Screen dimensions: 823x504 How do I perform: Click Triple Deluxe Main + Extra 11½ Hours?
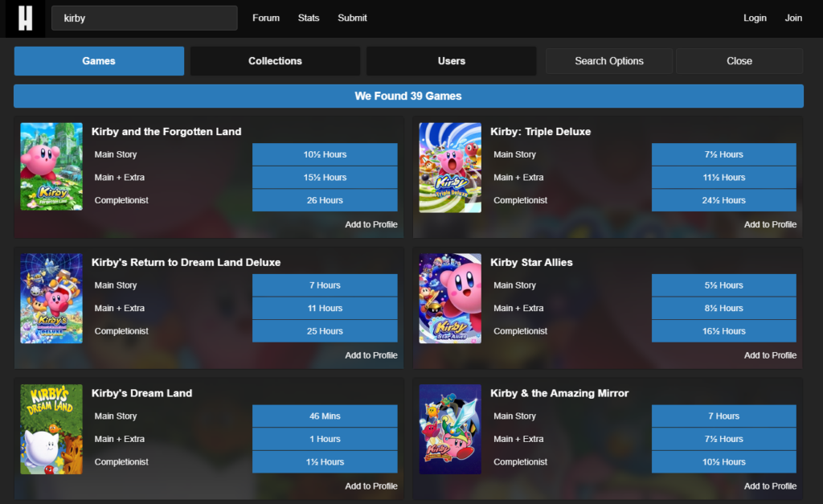[x=724, y=178]
